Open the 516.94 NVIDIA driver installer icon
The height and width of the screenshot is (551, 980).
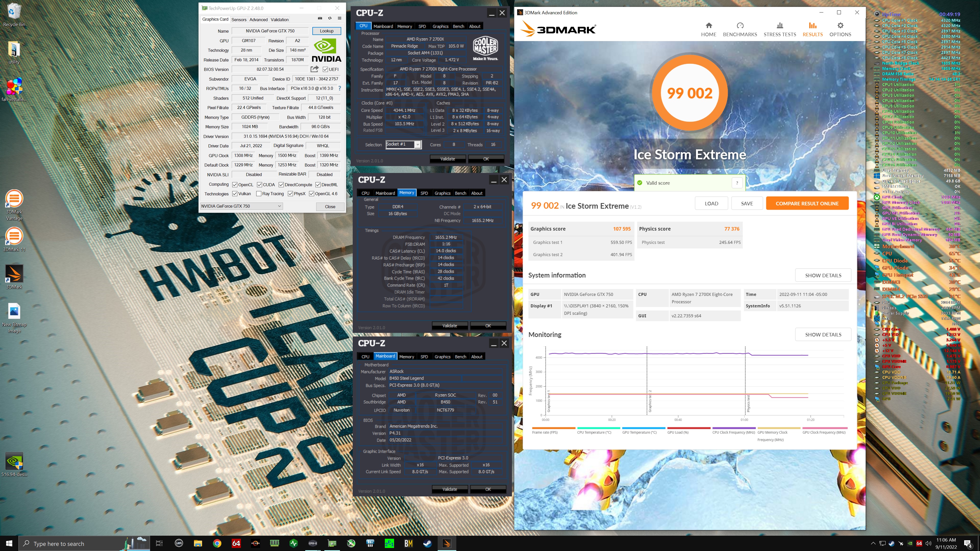pos(14,465)
